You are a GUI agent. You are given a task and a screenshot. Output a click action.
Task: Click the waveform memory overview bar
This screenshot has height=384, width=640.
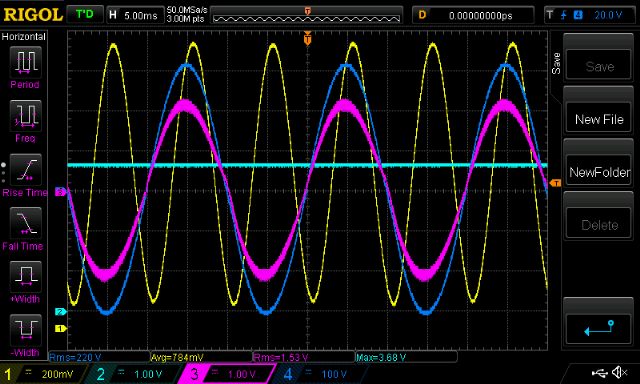click(x=307, y=16)
